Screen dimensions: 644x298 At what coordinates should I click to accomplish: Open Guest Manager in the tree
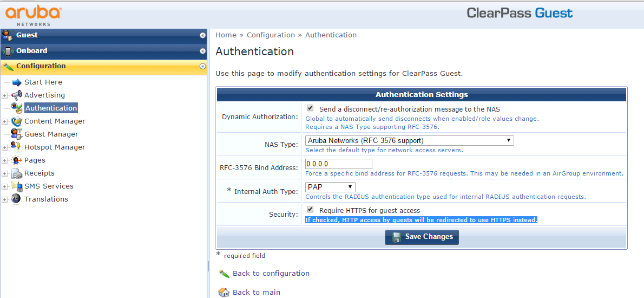point(51,134)
